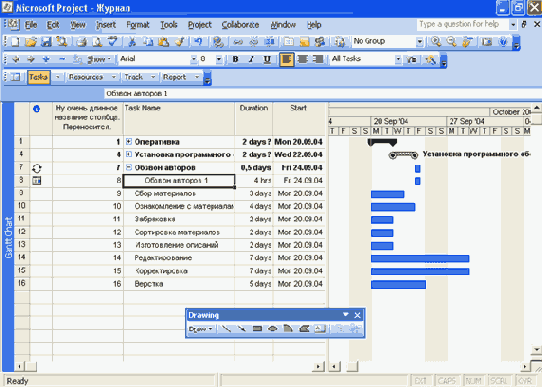Toggle Center alignment button

point(302,59)
